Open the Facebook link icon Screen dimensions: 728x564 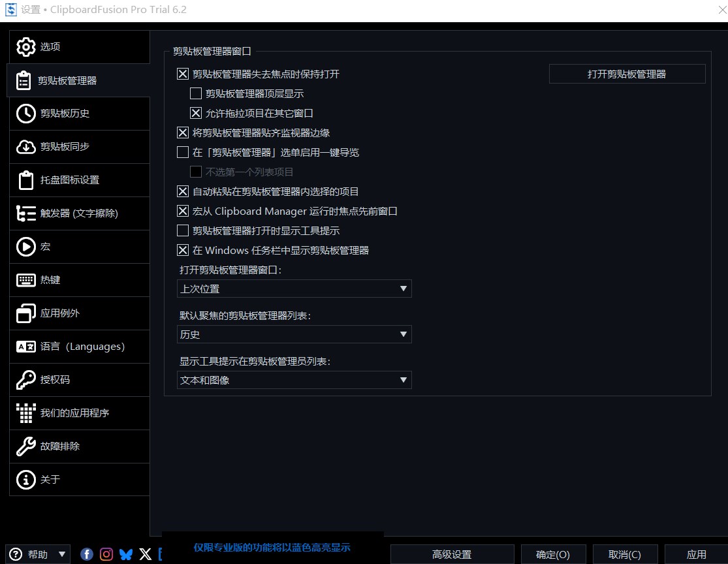coord(87,554)
